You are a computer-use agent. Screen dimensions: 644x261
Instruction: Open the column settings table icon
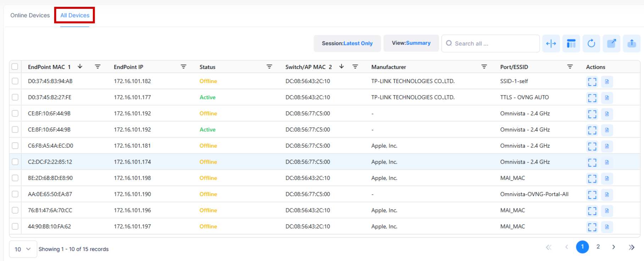571,44
